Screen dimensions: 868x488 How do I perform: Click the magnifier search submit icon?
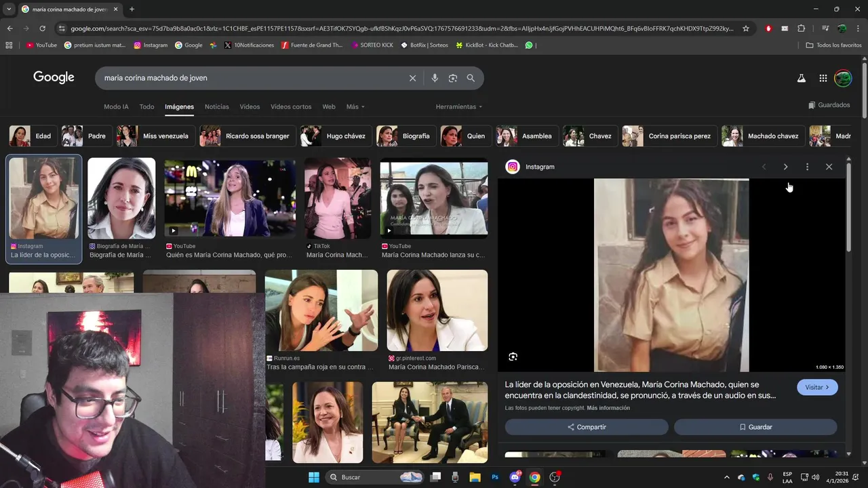[471, 78]
